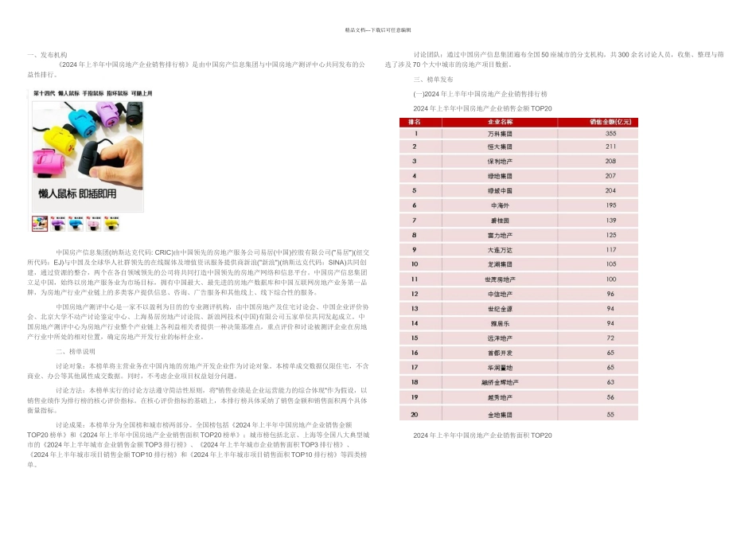Click the heading 二、榜单说明
756x535 pixels.
point(76,352)
